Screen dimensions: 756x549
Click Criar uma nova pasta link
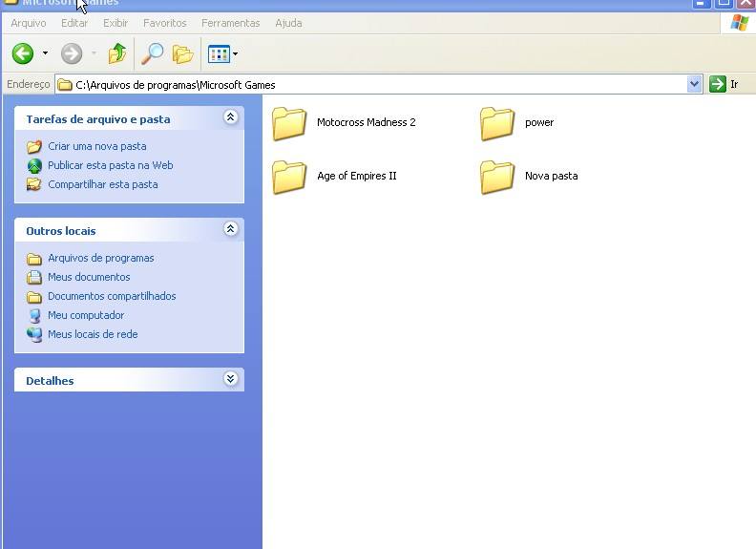tap(97, 146)
